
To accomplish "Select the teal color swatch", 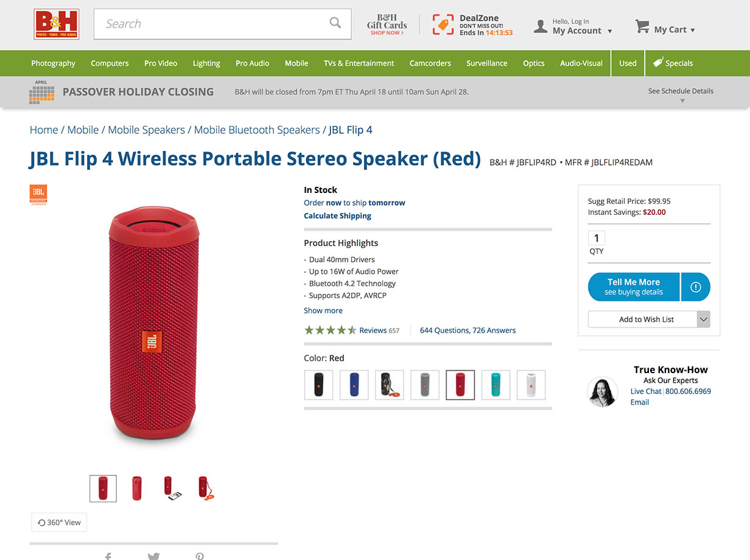I will point(496,385).
